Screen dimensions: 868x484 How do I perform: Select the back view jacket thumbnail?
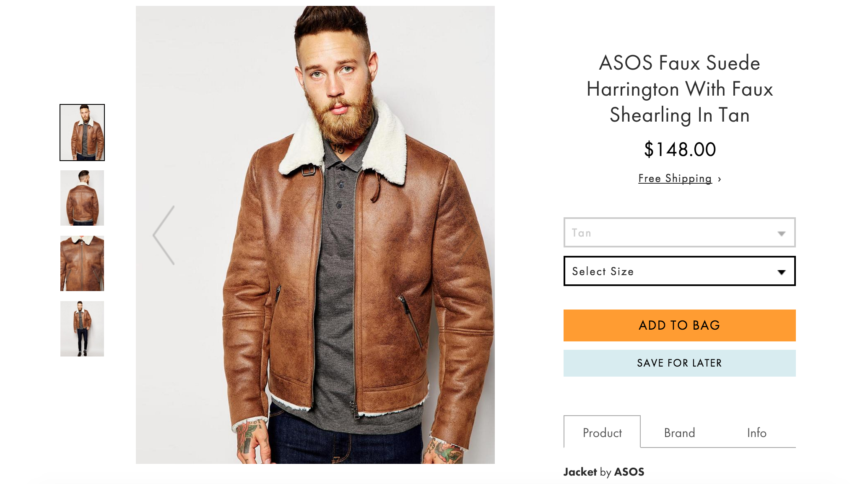click(82, 198)
